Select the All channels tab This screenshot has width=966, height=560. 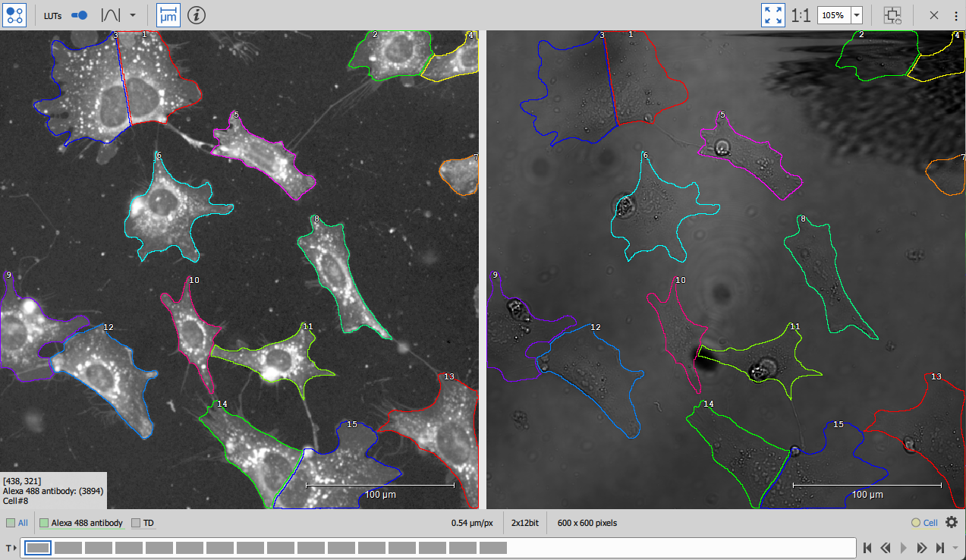tap(17, 523)
